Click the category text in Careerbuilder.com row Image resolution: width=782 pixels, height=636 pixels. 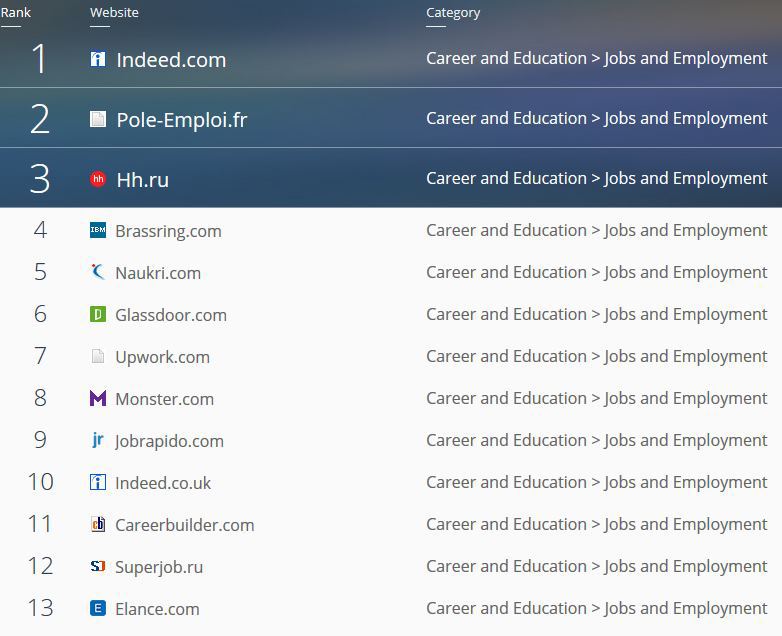pyautogui.click(x=596, y=524)
